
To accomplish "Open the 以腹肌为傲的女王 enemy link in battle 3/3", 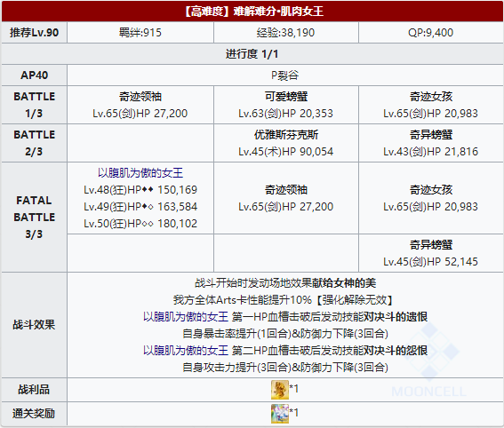I will [140, 173].
